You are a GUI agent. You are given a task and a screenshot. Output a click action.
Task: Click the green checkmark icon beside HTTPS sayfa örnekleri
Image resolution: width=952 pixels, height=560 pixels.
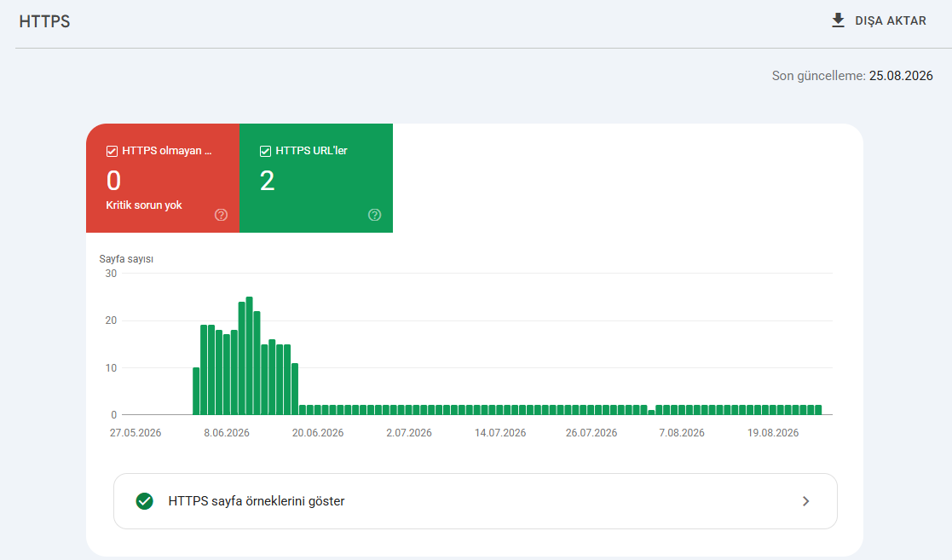click(145, 501)
